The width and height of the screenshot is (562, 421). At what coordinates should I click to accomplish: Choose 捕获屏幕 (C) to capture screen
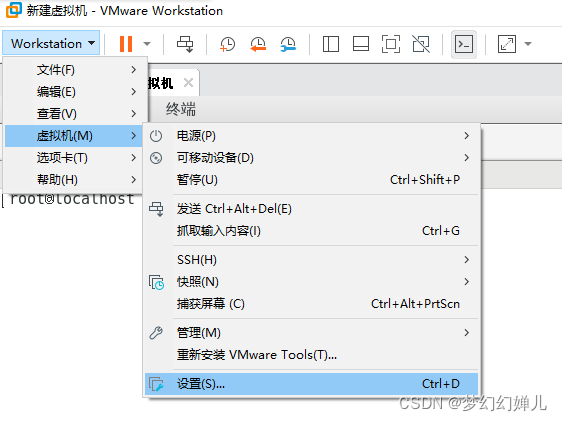(311, 304)
